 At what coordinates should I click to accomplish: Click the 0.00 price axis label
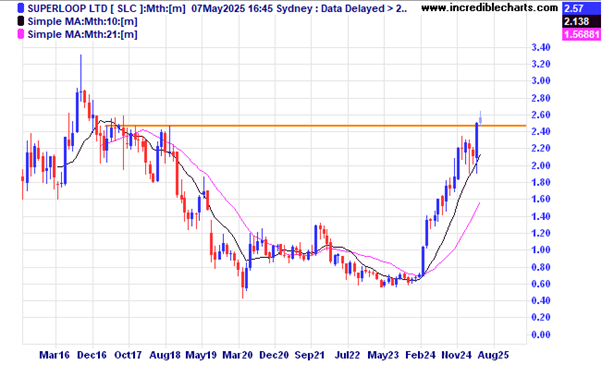(x=541, y=334)
